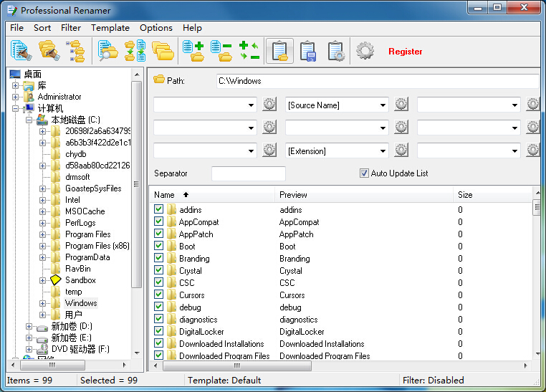Click the Separator text field
This screenshot has width=546, height=392.
(248, 173)
